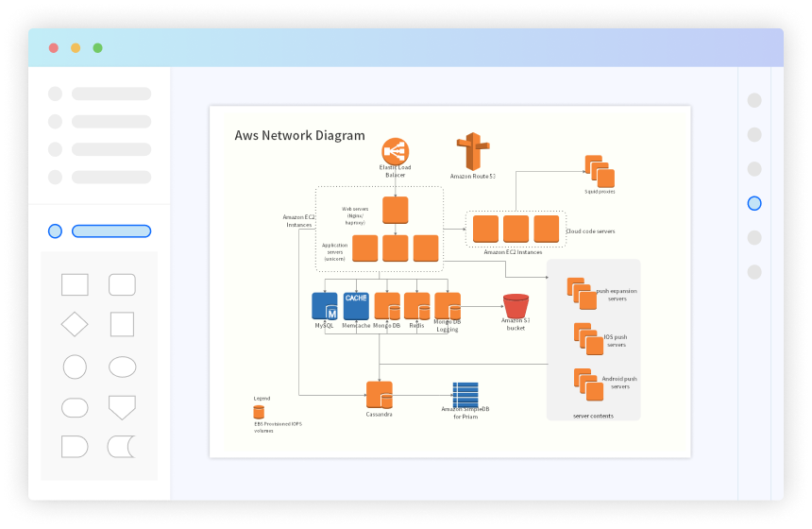The width and height of the screenshot is (812, 529).
Task: Select the Memcache CACHE icon
Action: [356, 306]
